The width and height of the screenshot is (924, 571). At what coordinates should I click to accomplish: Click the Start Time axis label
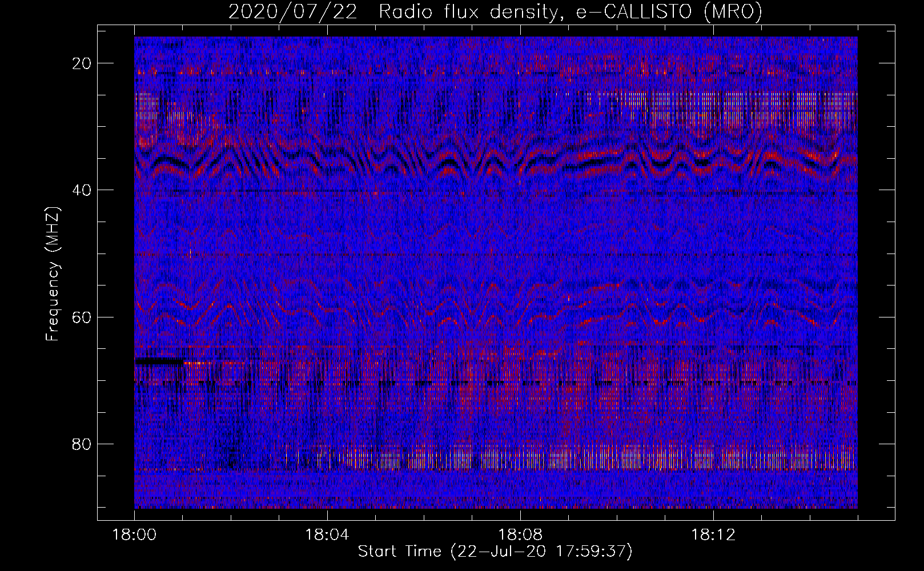[x=495, y=552]
